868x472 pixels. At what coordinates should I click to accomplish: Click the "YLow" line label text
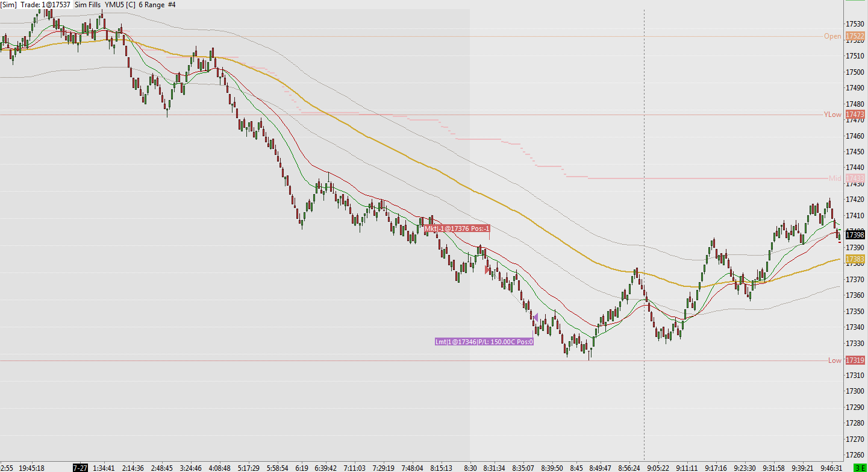pos(832,115)
